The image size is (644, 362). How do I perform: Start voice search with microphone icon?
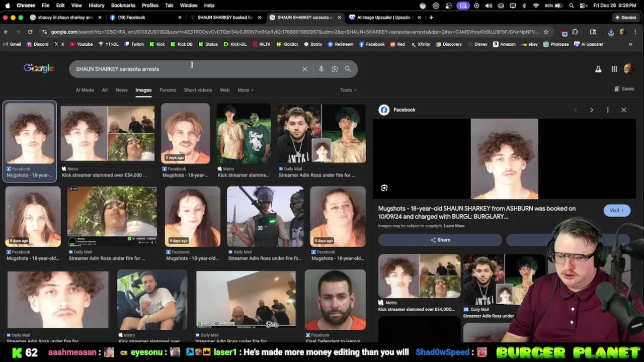coord(321,69)
